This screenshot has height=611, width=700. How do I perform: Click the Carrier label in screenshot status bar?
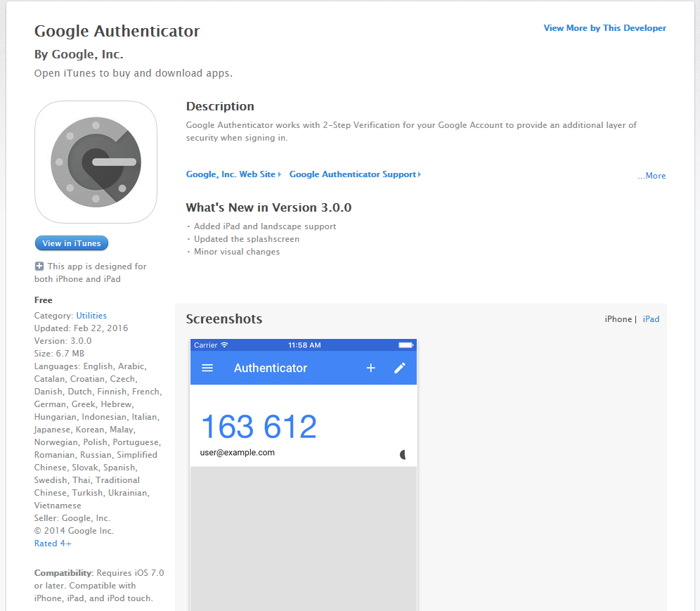206,345
